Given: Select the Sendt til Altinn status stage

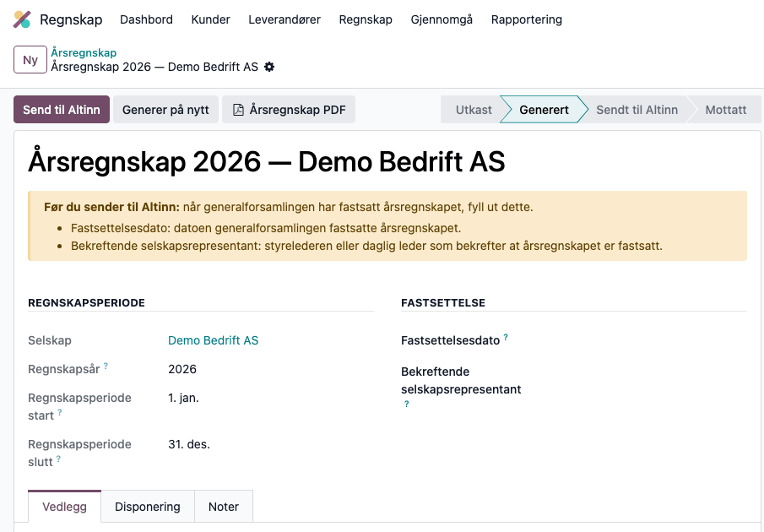Looking at the screenshot, I should pyautogui.click(x=637, y=110).
